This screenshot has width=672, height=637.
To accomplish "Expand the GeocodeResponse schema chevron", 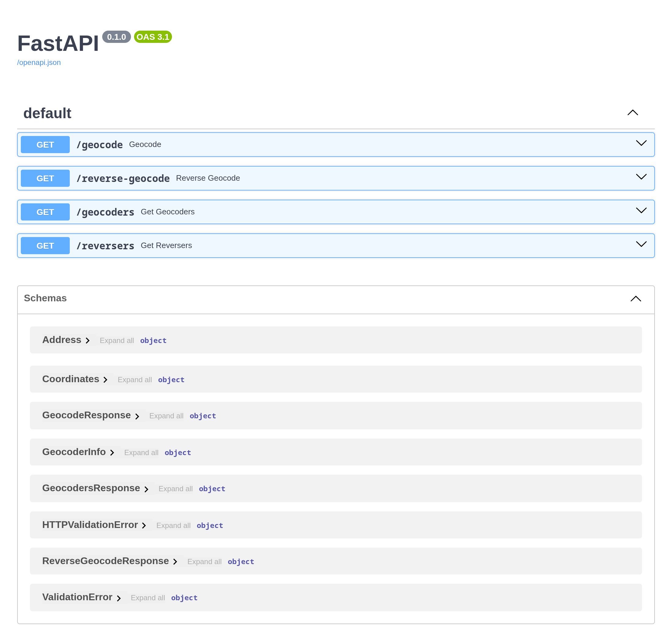I will [x=137, y=416].
